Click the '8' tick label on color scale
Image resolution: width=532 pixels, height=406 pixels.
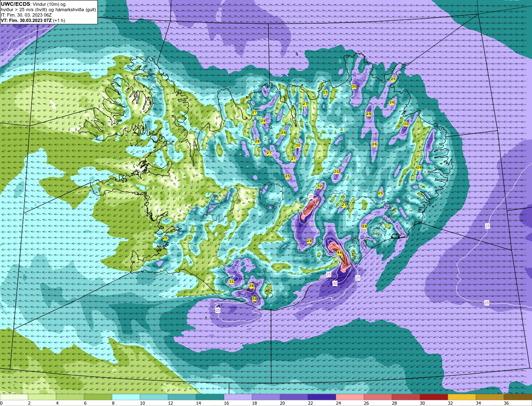pyautogui.click(x=113, y=403)
